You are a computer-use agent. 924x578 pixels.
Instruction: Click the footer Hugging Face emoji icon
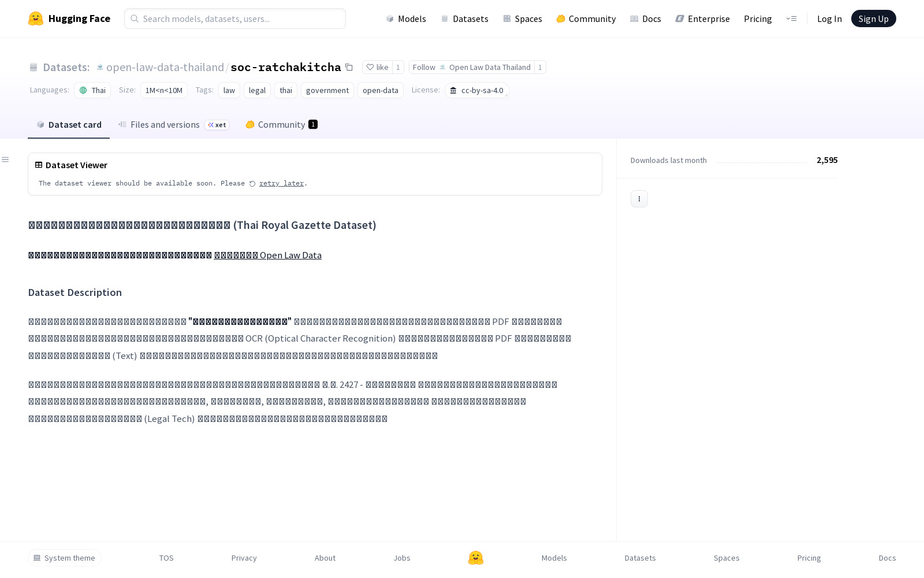coord(476,558)
